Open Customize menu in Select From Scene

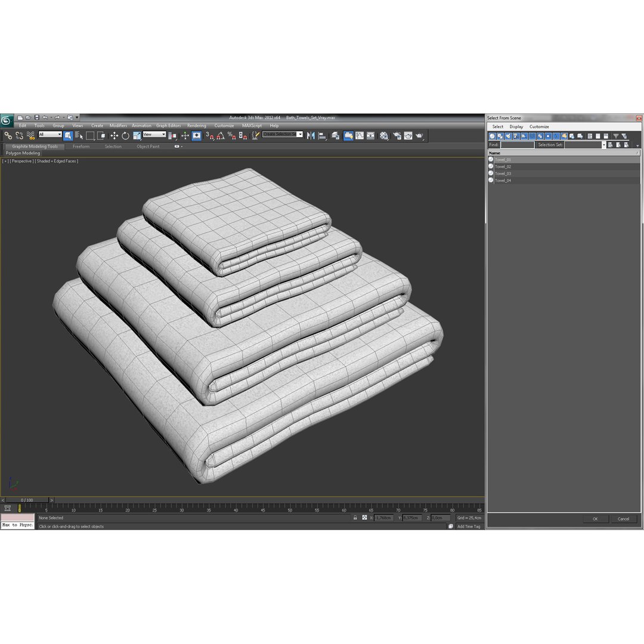pos(539,126)
